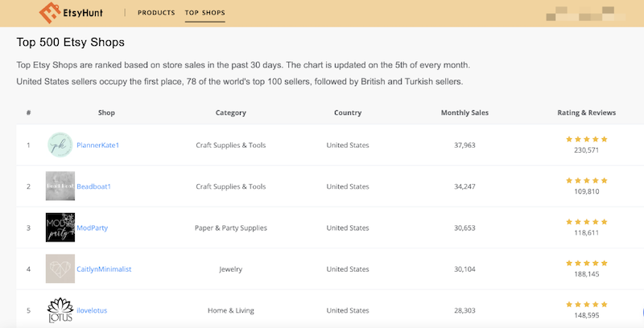Click PlannerKate1's five-star rating

(x=587, y=139)
